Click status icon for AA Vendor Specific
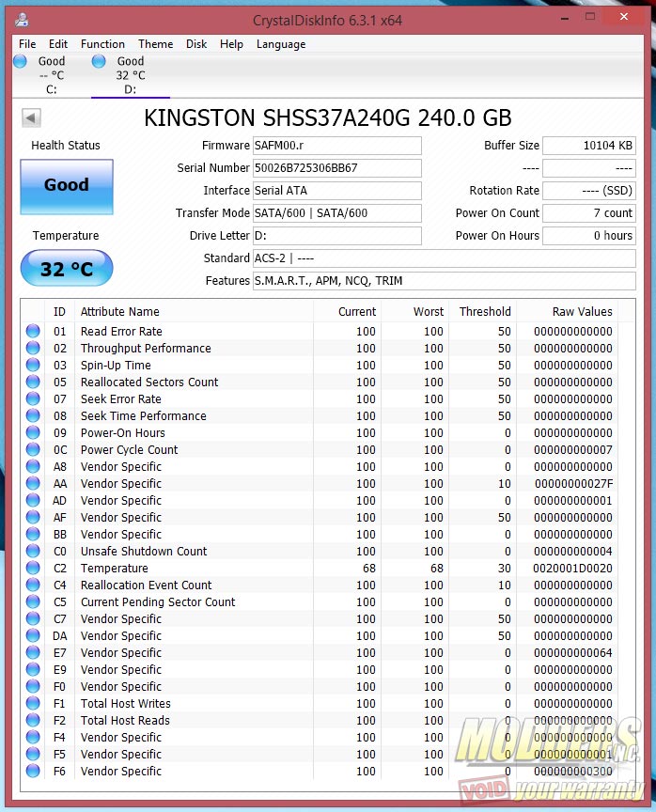Viewport: 656px width, 812px height. (x=33, y=483)
